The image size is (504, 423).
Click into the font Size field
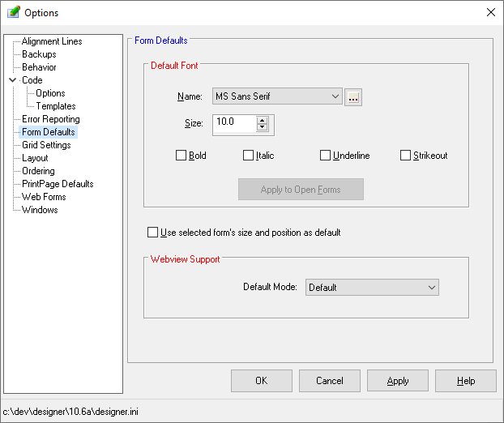tap(234, 123)
